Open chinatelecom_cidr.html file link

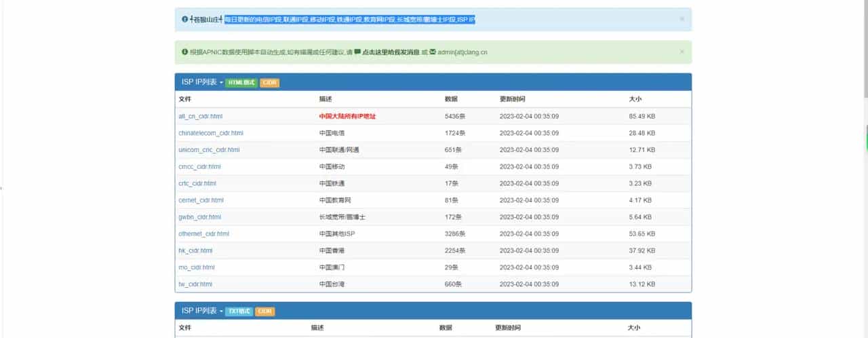211,133
